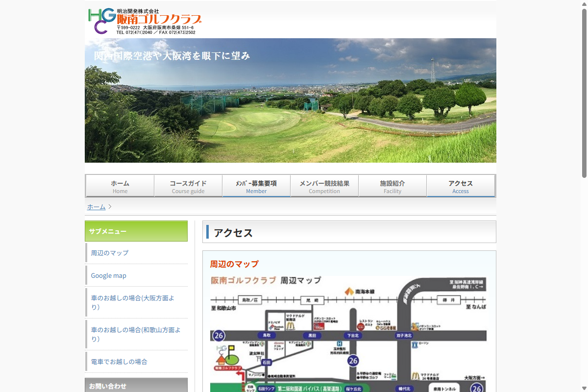Open the メンバー競技結果 Competition tab
588x392 pixels.
pos(324,186)
